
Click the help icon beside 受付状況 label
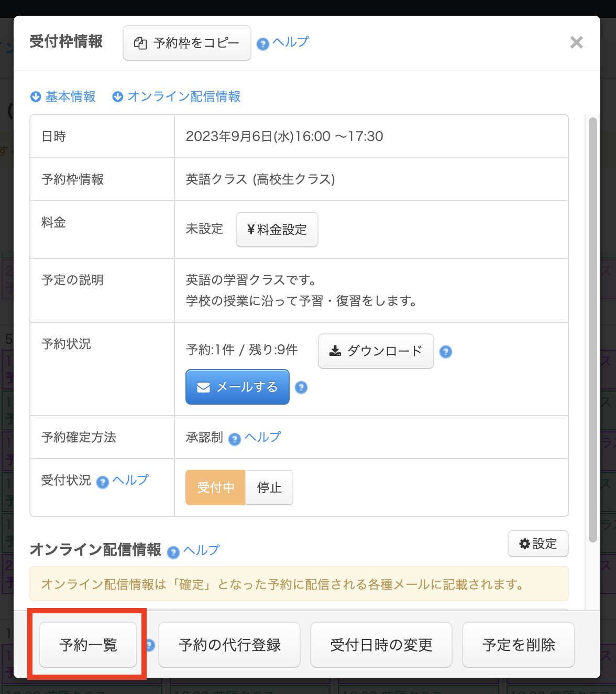pos(103,482)
